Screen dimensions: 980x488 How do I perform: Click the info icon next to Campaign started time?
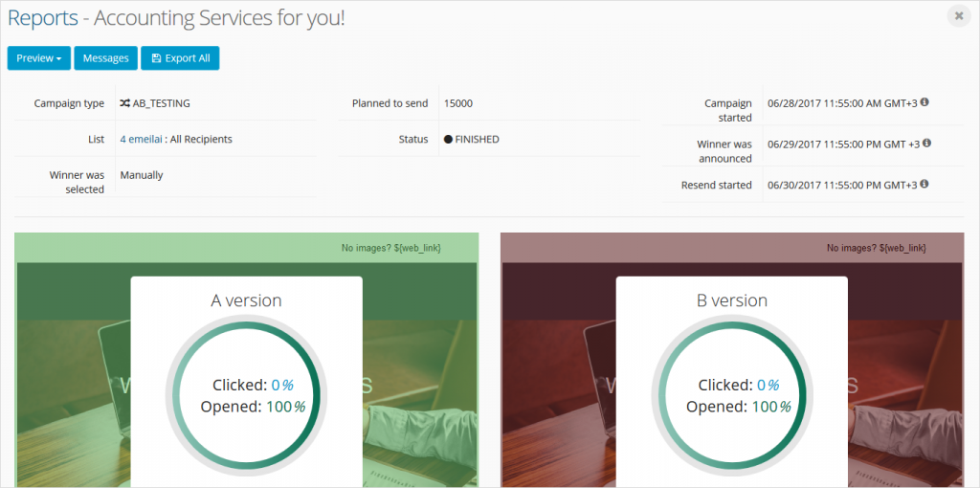pyautogui.click(x=924, y=101)
